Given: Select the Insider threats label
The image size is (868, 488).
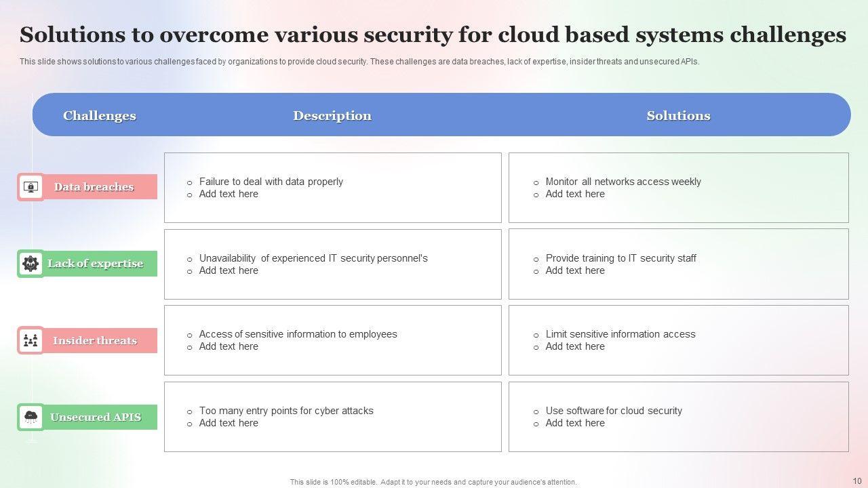Looking at the screenshot, I should (95, 340).
